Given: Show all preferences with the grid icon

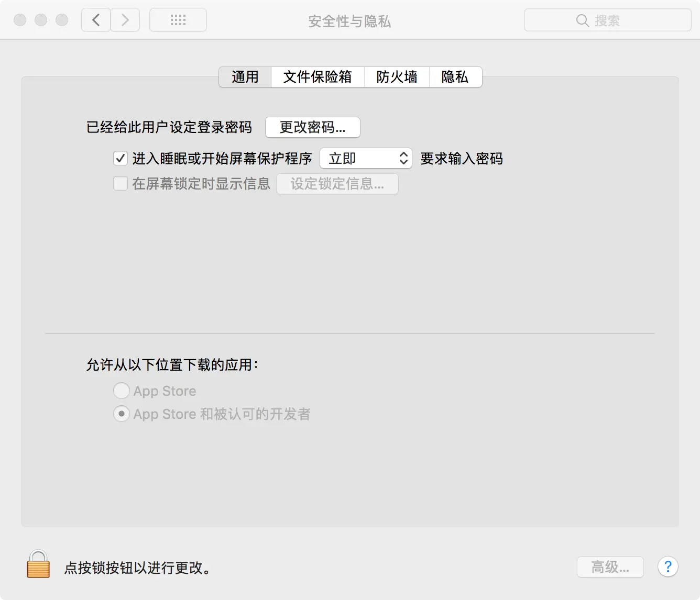Looking at the screenshot, I should tap(178, 20).
